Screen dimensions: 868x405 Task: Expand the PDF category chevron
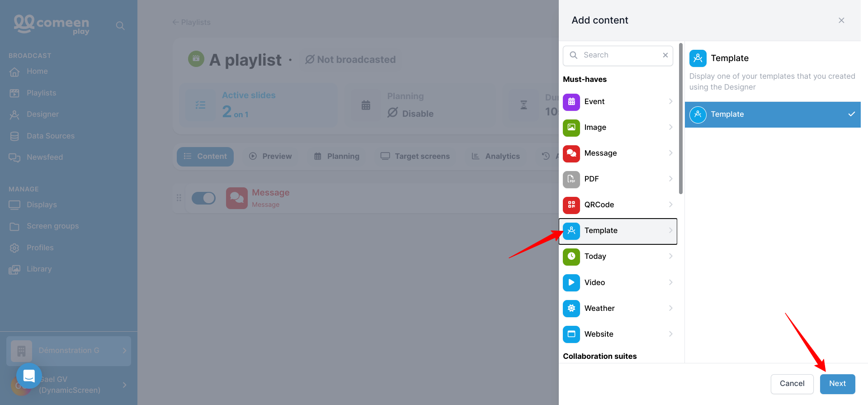click(x=670, y=179)
